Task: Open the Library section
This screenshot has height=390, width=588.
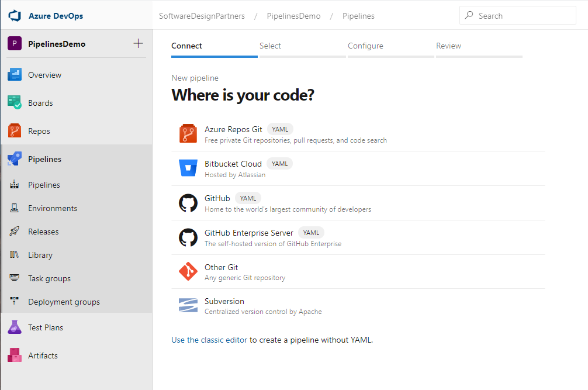Action: tap(13, 254)
